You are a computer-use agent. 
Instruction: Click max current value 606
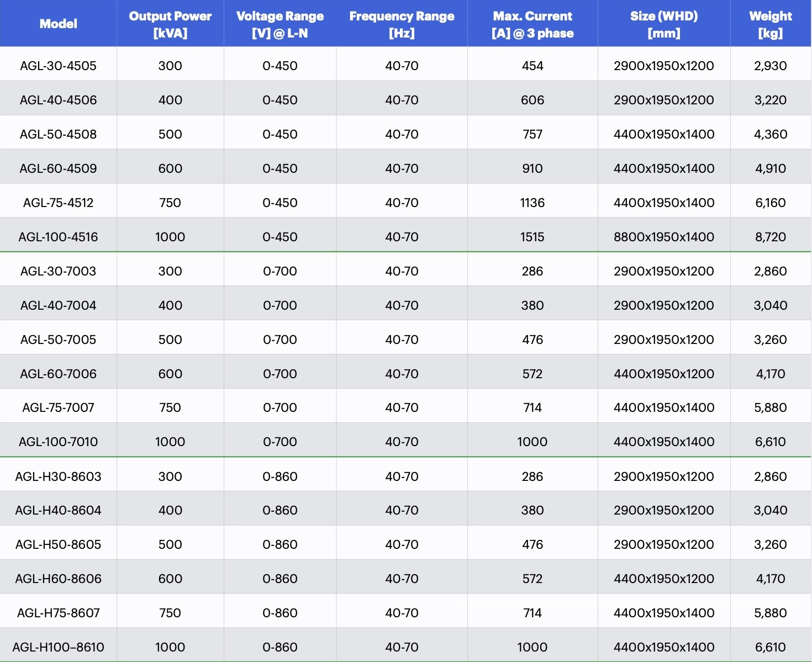[x=532, y=100]
